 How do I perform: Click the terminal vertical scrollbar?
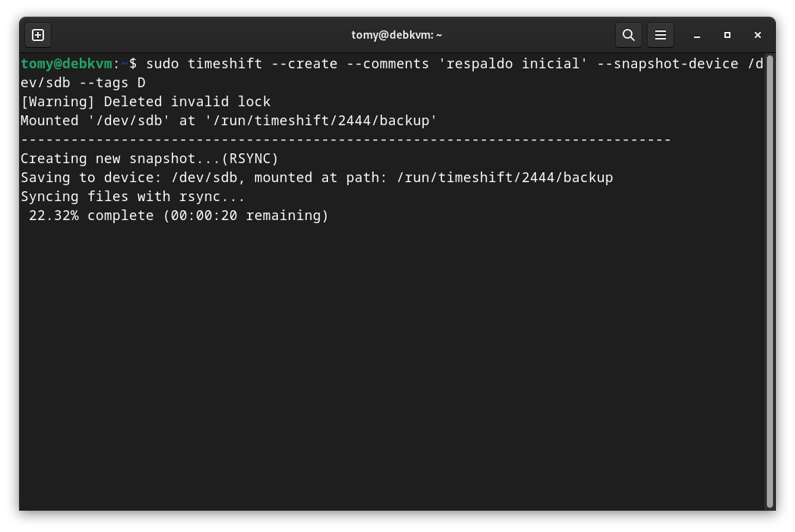coord(769,281)
